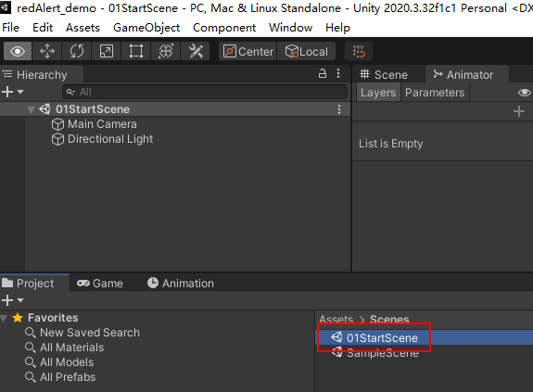Open the Project create plus dropdown
The height and width of the screenshot is (392, 533).
pyautogui.click(x=12, y=300)
